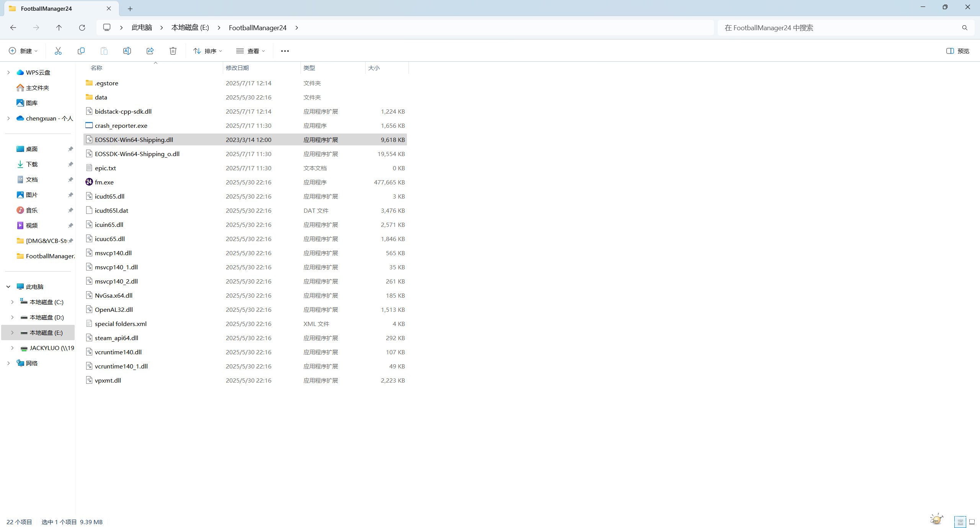Select bidstack-cpp-sdk.dll file

(x=245, y=111)
